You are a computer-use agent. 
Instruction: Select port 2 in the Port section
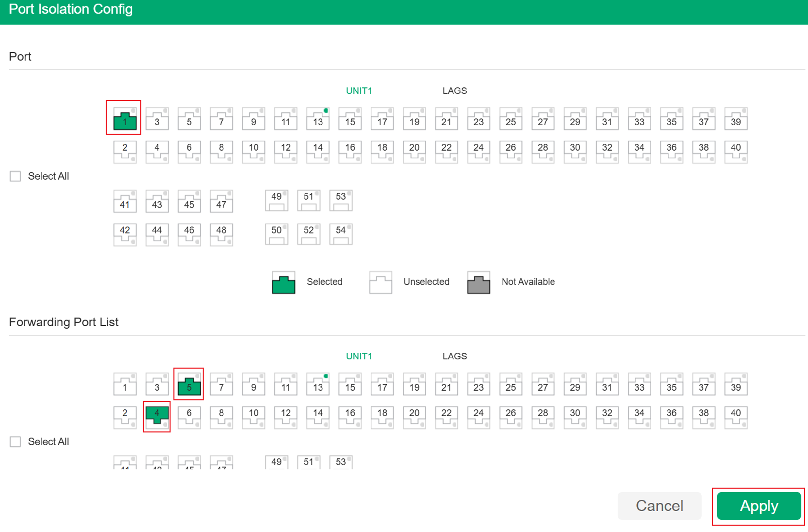point(124,152)
